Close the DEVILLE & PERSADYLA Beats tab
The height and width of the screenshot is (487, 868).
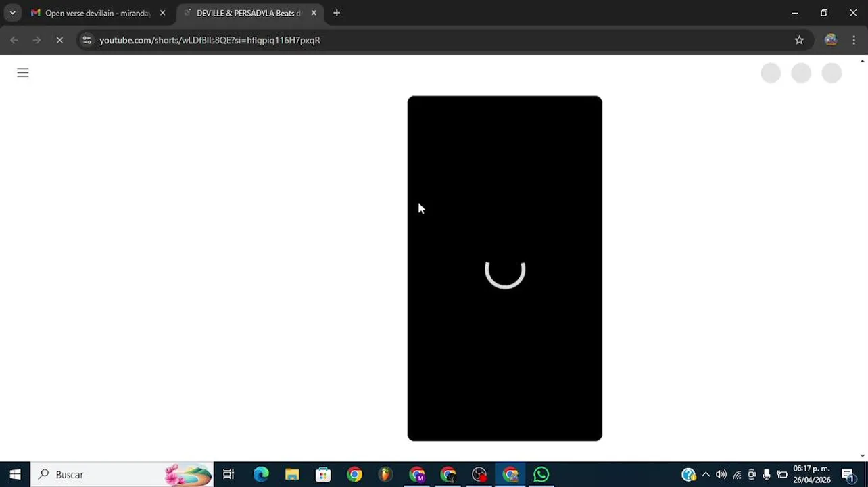(x=314, y=13)
